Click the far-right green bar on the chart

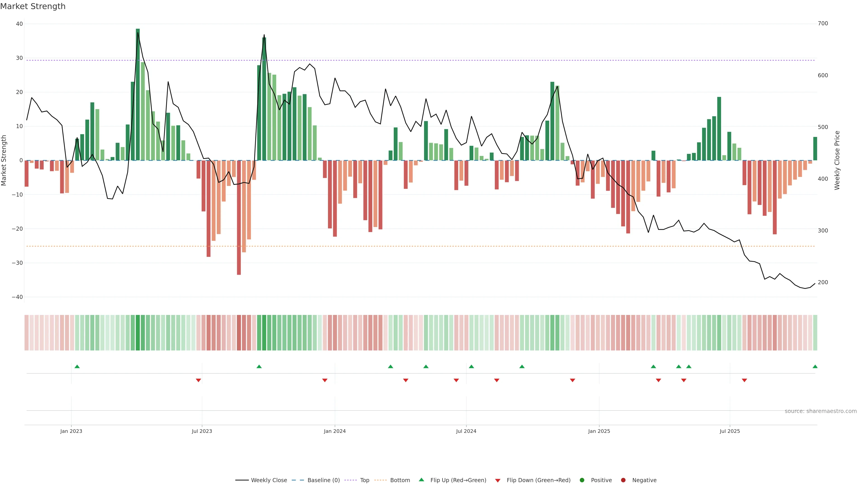tap(815, 148)
